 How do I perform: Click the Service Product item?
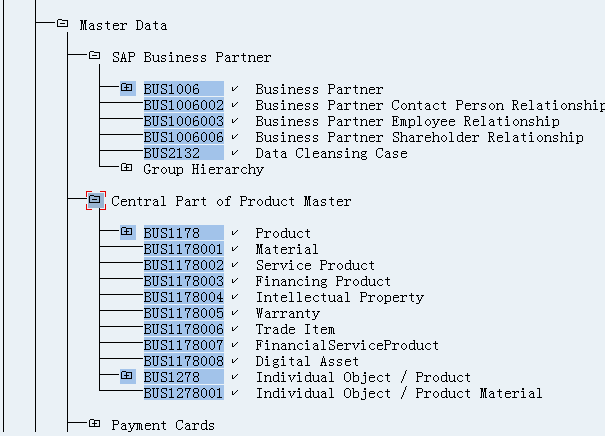pos(315,265)
